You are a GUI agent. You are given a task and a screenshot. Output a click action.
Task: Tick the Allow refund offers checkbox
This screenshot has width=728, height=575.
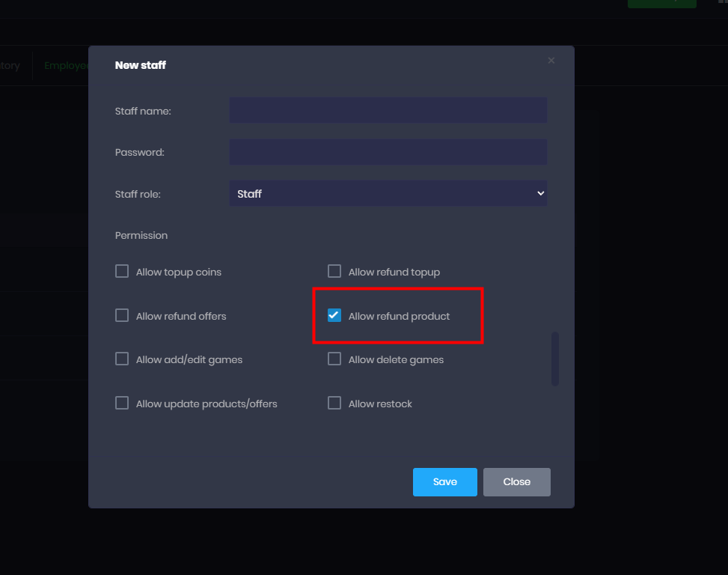point(122,315)
